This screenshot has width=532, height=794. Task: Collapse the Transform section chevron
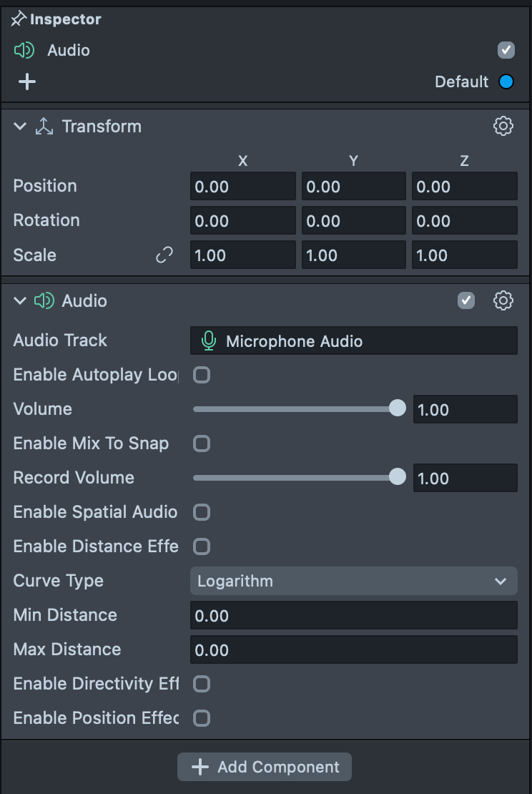click(x=20, y=127)
